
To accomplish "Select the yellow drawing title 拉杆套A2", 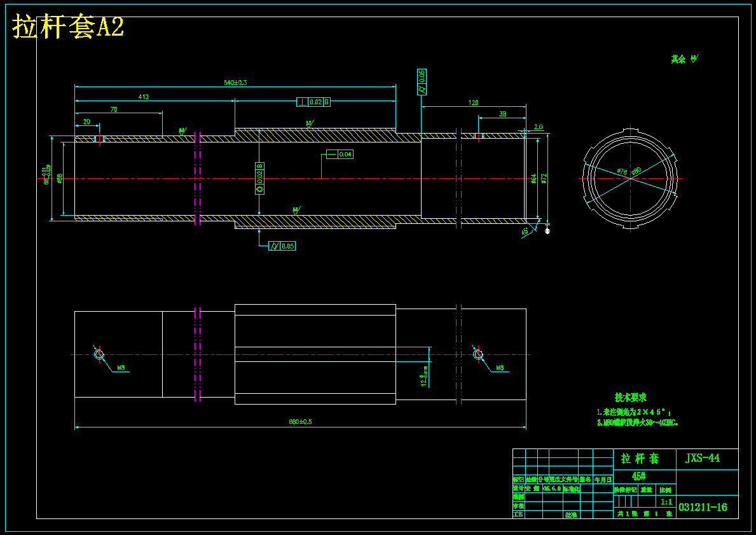I will (x=68, y=27).
